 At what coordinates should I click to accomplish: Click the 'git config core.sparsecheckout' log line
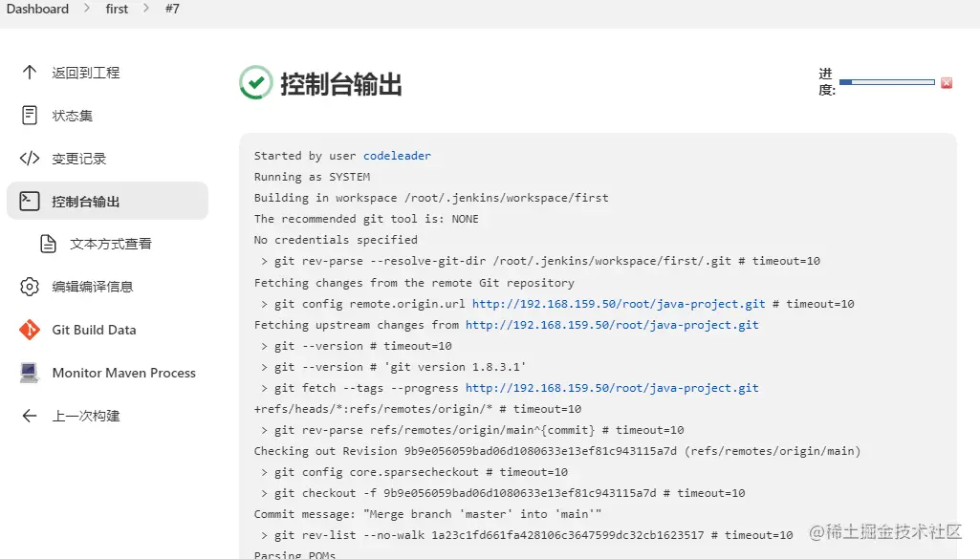coord(414,472)
